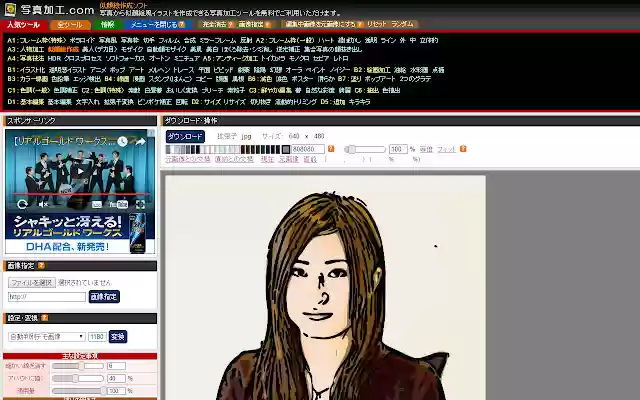Viewport: 640px width, 400px height.
Task: Click the ポラロイド tool link
Action: click(x=82, y=40)
